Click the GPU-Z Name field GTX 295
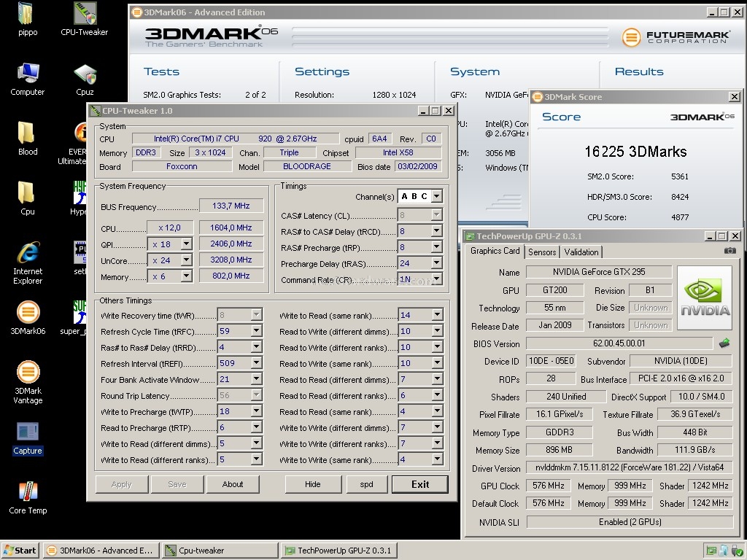747x560 pixels. [599, 272]
